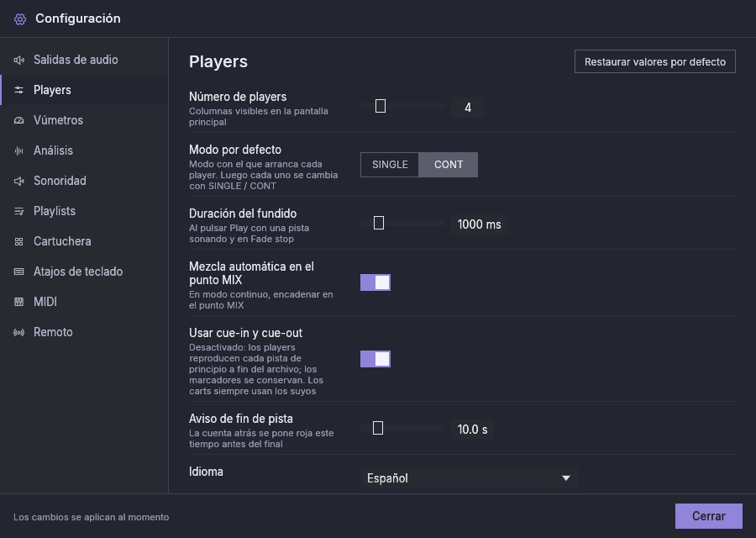This screenshot has width=756, height=538.
Task: Open the Cartuchera section
Action: (x=84, y=241)
